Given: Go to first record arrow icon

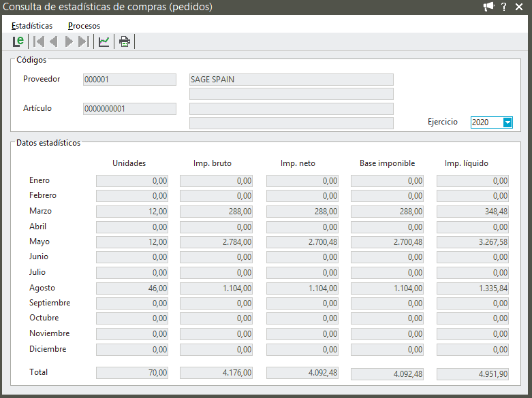Looking at the screenshot, I should point(39,42).
